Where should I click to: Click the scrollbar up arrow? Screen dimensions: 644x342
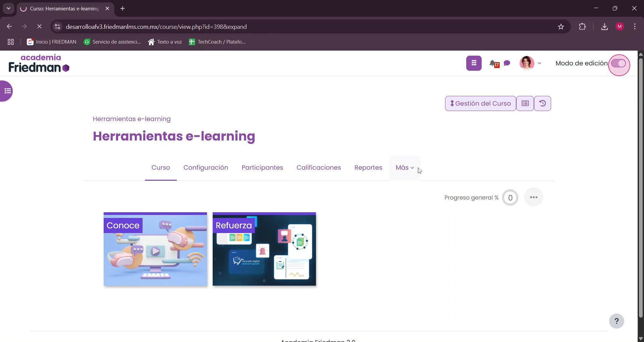(x=641, y=54)
